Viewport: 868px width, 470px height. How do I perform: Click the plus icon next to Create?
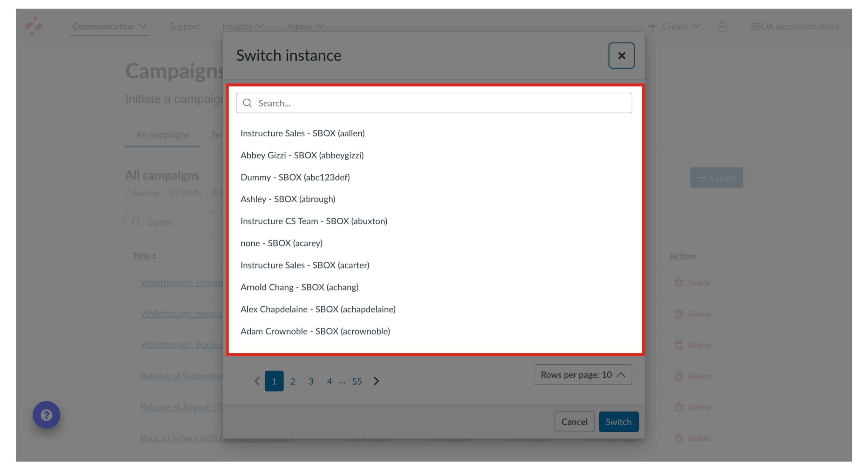coord(652,26)
